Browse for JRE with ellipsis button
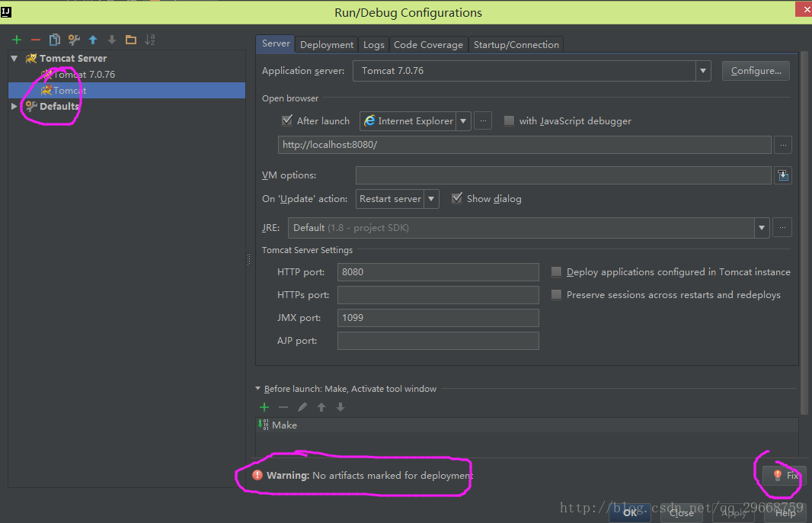The width and height of the screenshot is (812, 523). pos(782,227)
